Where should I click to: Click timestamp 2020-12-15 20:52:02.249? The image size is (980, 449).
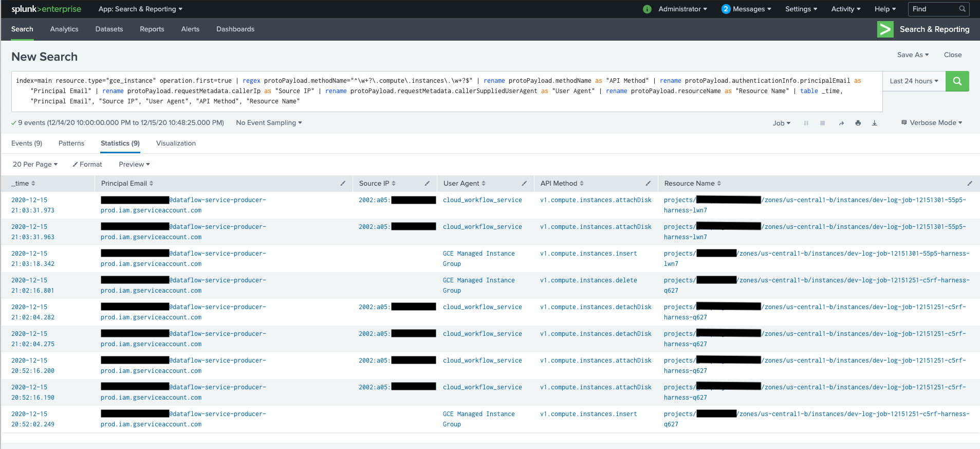[x=33, y=419]
